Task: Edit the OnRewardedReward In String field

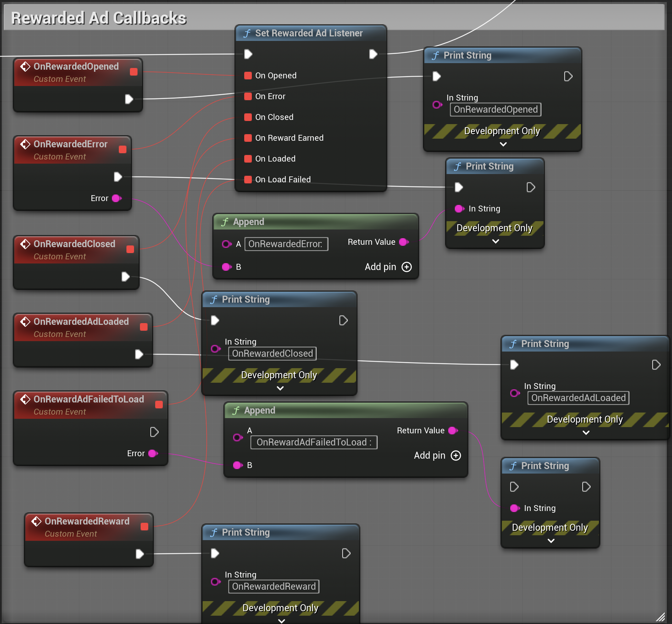Action: coord(274,587)
